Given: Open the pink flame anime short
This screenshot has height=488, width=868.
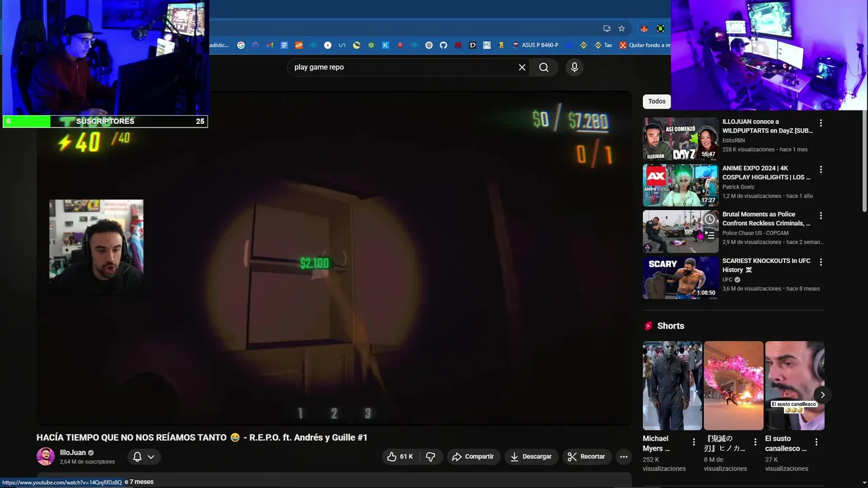Looking at the screenshot, I should coord(734,385).
